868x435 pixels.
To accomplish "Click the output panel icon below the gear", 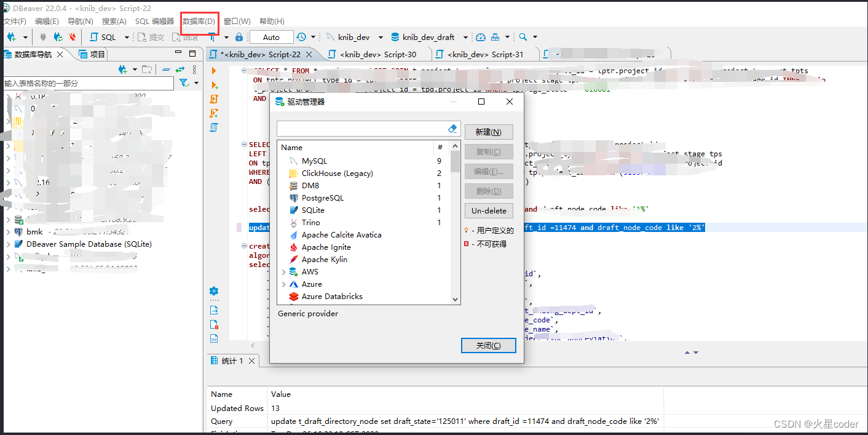I will 214,310.
